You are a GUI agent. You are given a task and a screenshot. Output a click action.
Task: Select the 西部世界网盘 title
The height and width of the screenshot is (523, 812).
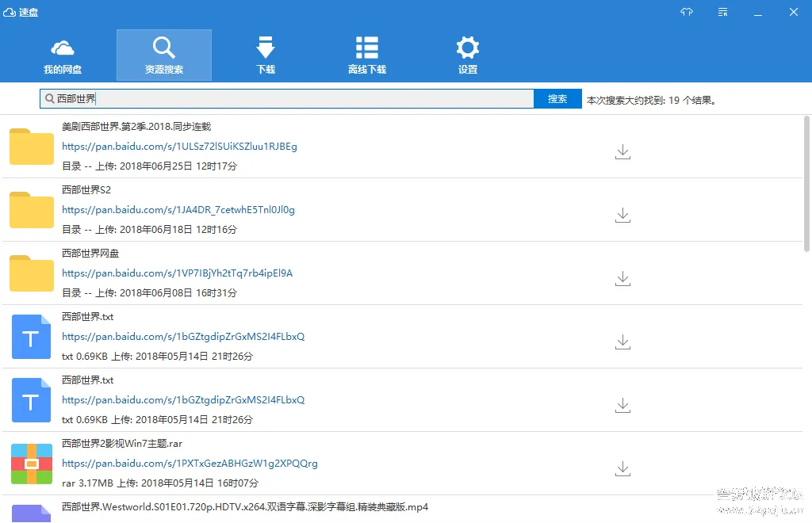click(90, 253)
